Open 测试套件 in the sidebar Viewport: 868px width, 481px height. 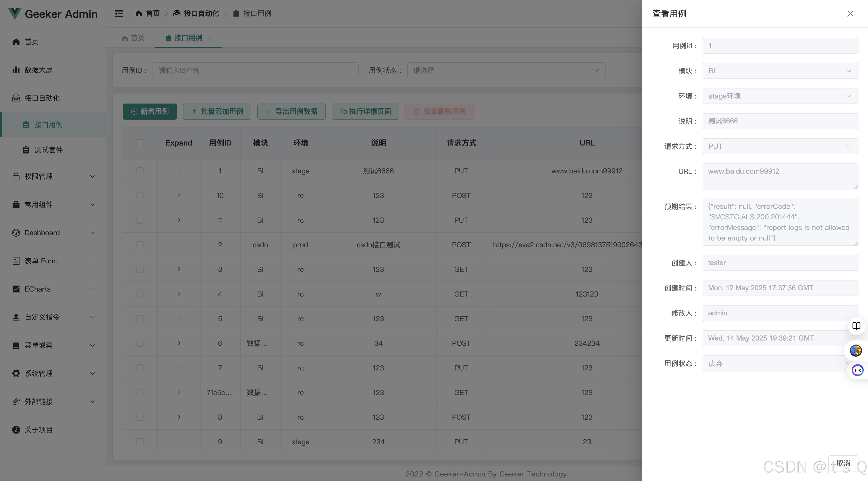tap(49, 150)
